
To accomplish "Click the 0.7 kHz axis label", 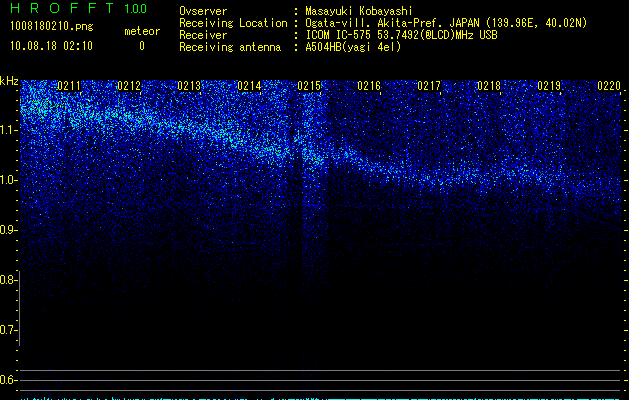I will coord(8,330).
